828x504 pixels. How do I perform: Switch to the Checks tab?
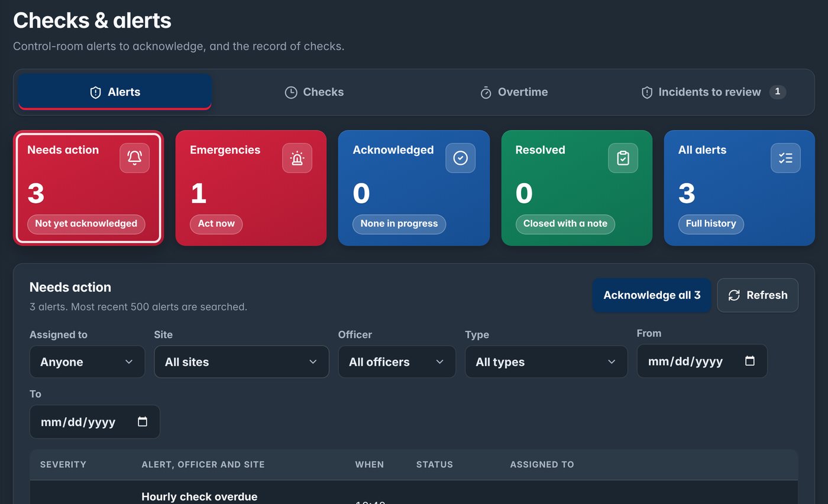(314, 92)
